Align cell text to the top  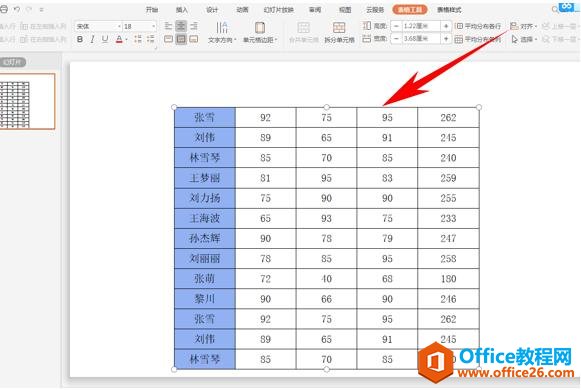pyautogui.click(x=168, y=39)
